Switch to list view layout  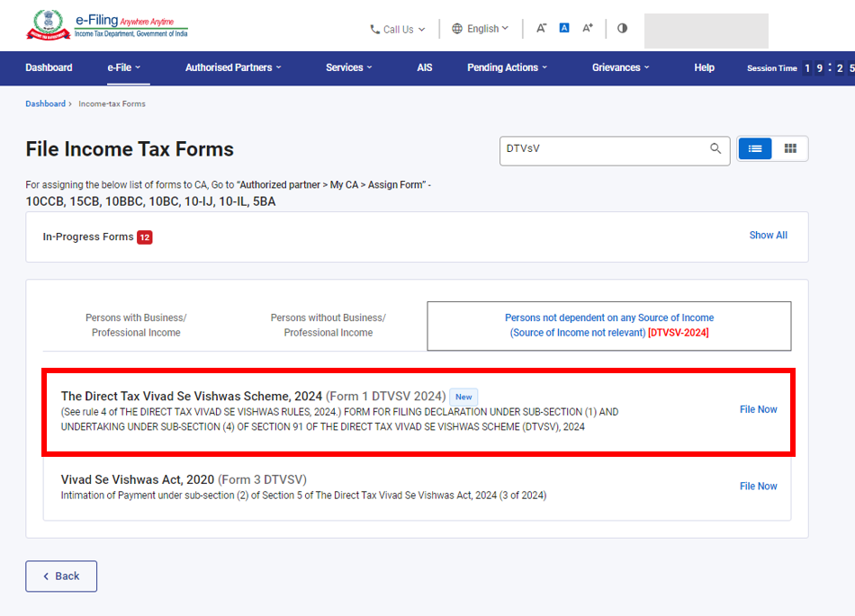click(x=755, y=149)
